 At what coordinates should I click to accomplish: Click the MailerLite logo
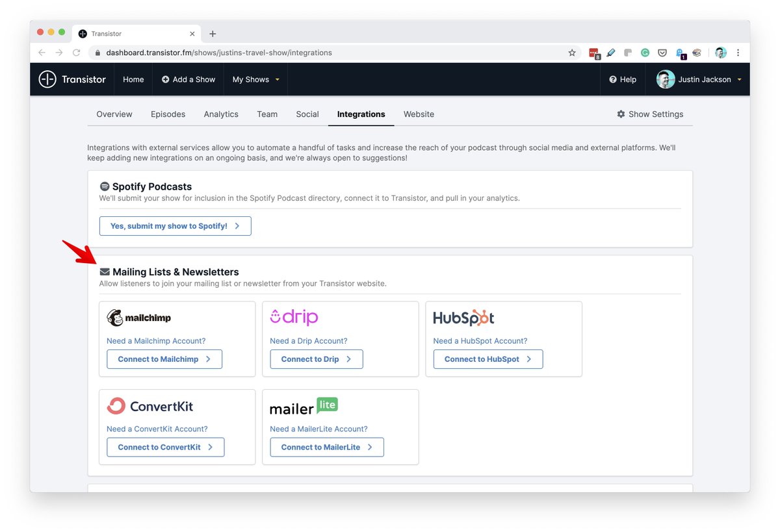click(x=304, y=407)
